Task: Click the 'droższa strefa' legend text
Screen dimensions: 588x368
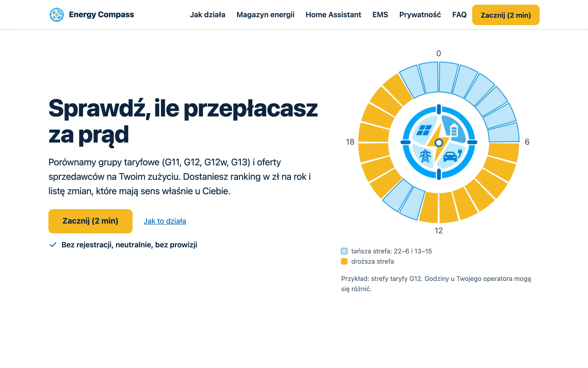Action: [372, 261]
